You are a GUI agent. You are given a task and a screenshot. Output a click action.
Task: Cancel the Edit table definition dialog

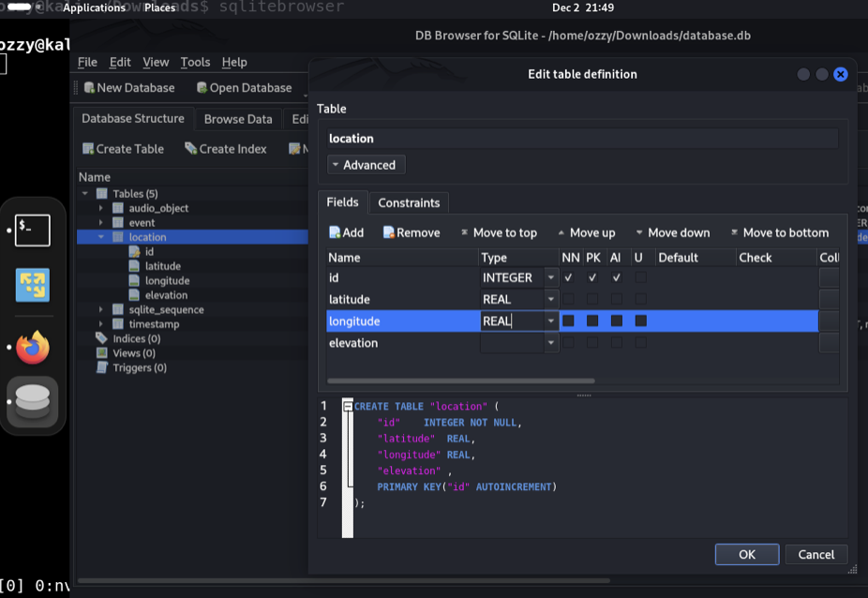(816, 554)
